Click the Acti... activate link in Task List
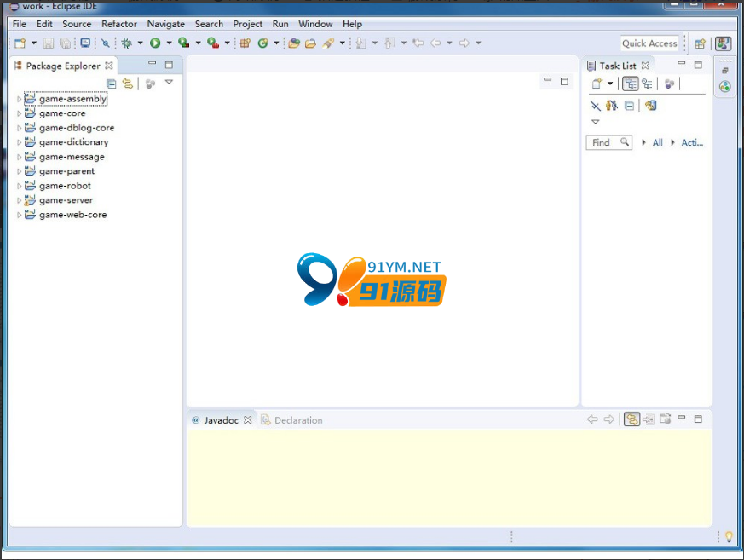The height and width of the screenshot is (560, 744). 692,142
